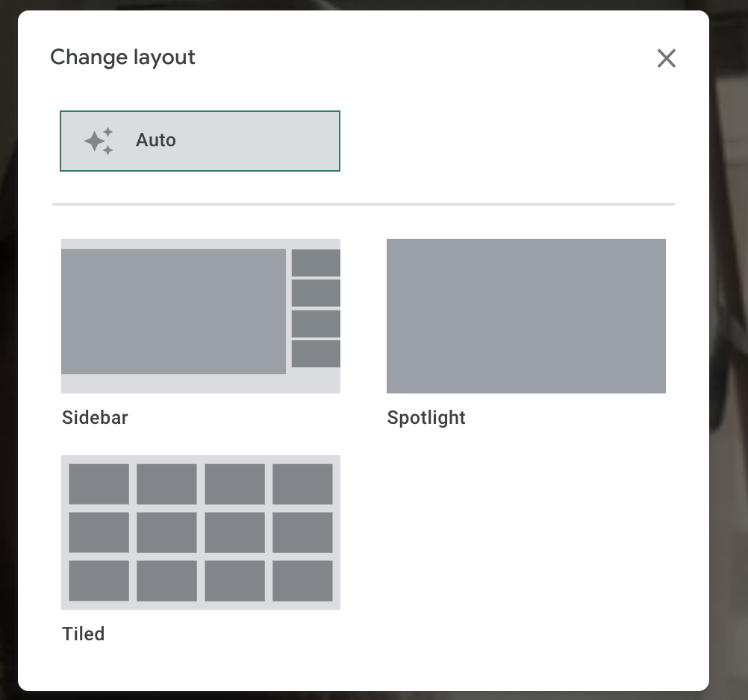Click third small tile in Sidebar preview
Image resolution: width=748 pixels, height=700 pixels.
(316, 324)
